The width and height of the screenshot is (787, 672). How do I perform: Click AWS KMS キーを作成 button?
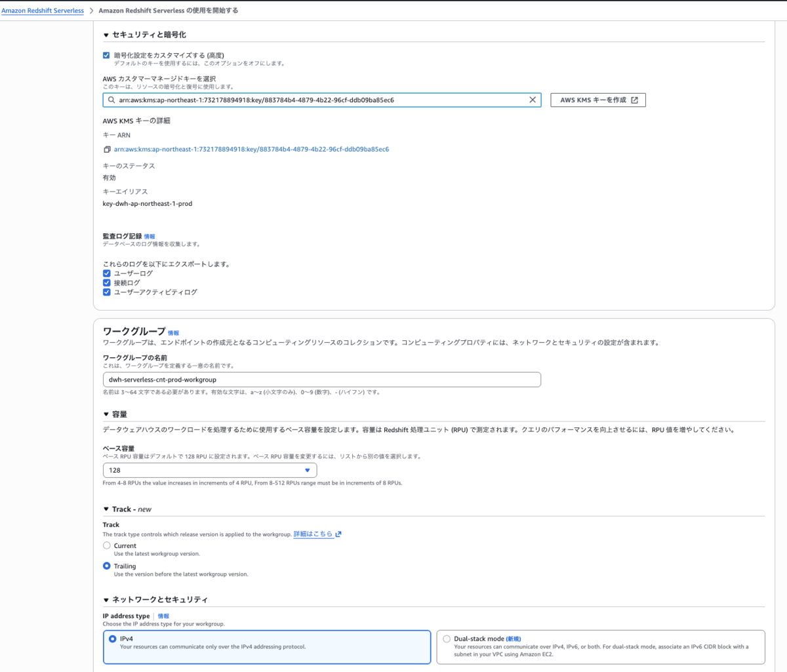pyautogui.click(x=598, y=100)
